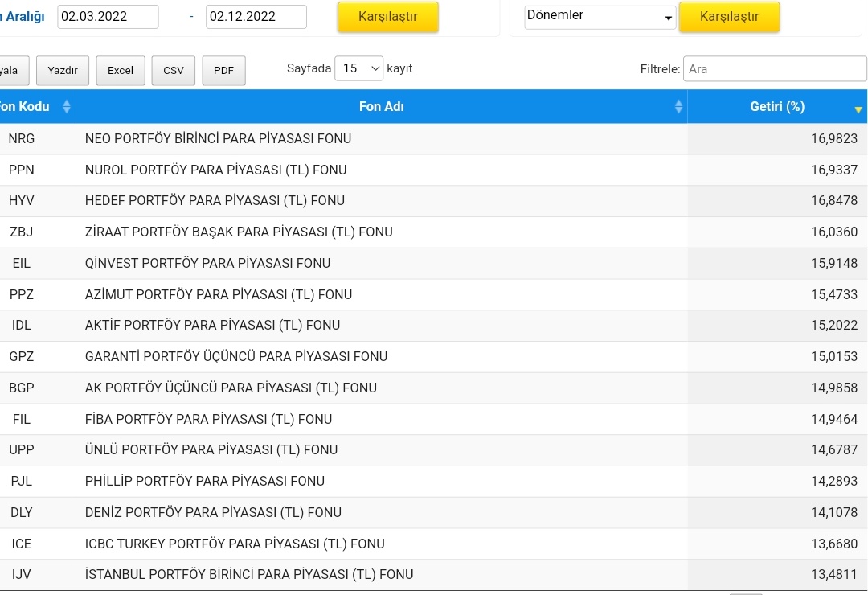Viewport: 868px width, 595px height.
Task: Click fund code ZBJ
Action: pyautogui.click(x=22, y=232)
